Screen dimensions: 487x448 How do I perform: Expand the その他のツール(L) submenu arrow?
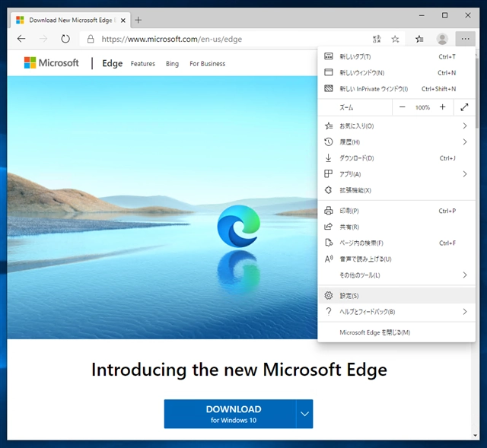[465, 275]
